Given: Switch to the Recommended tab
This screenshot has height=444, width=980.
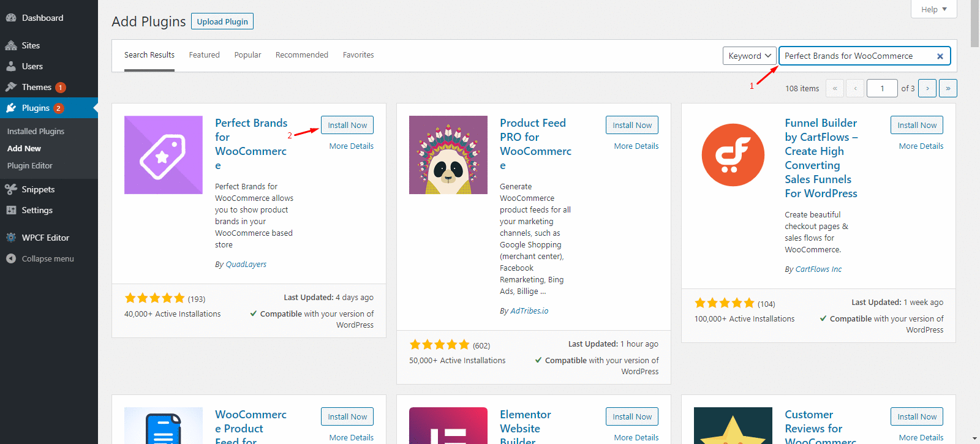Looking at the screenshot, I should [302, 55].
